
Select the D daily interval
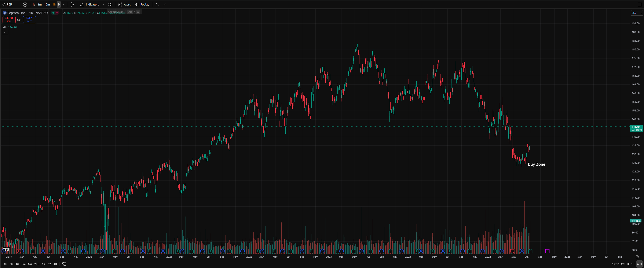point(59,4)
